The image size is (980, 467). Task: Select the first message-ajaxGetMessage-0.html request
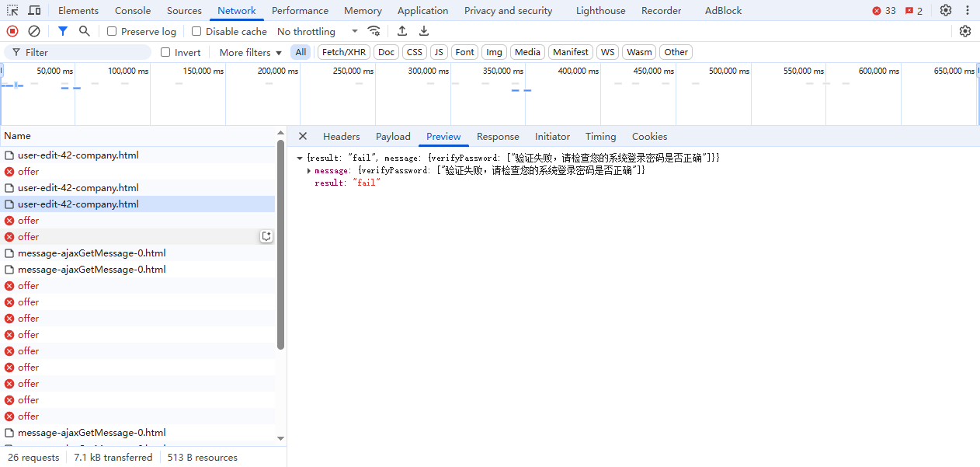pyautogui.click(x=137, y=253)
